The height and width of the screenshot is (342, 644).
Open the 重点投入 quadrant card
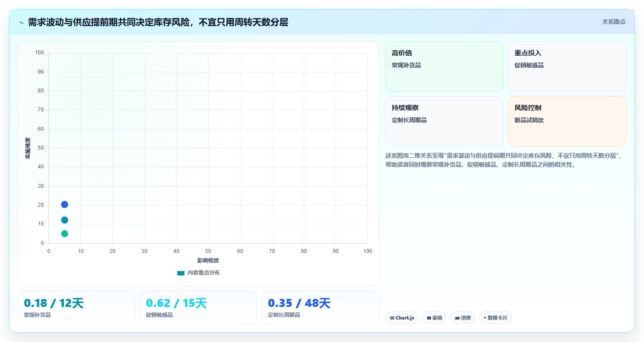point(567,67)
